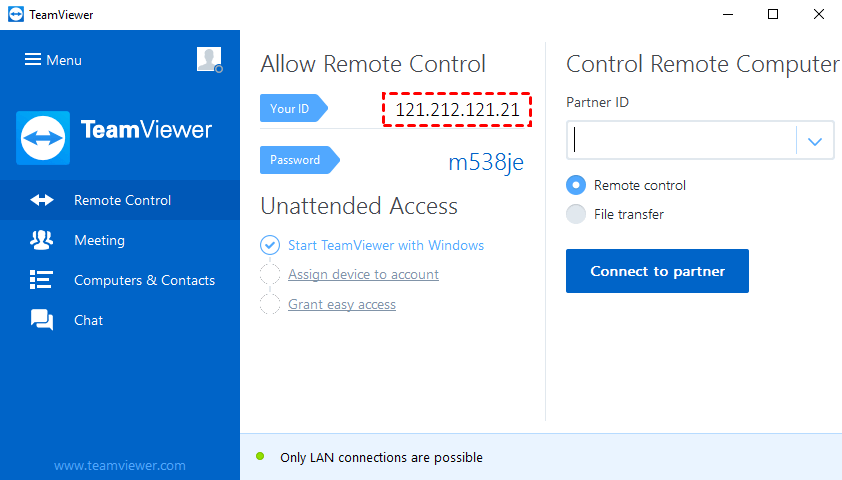Select the File transfer radio button
Viewport: 842px width, 480px height.
(x=576, y=214)
